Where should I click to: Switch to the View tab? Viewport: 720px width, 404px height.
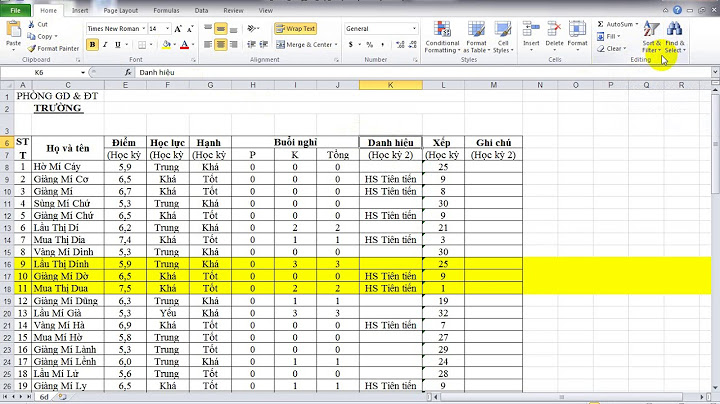[265, 10]
